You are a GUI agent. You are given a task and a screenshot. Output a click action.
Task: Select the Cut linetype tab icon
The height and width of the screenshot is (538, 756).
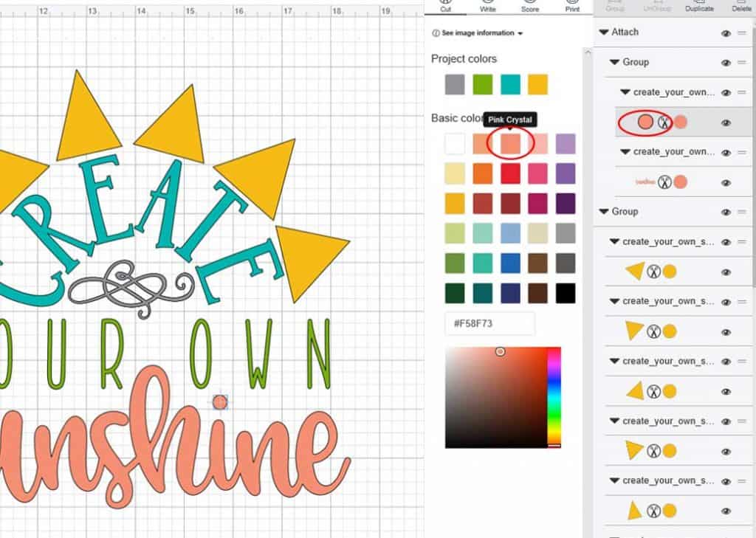click(x=446, y=4)
